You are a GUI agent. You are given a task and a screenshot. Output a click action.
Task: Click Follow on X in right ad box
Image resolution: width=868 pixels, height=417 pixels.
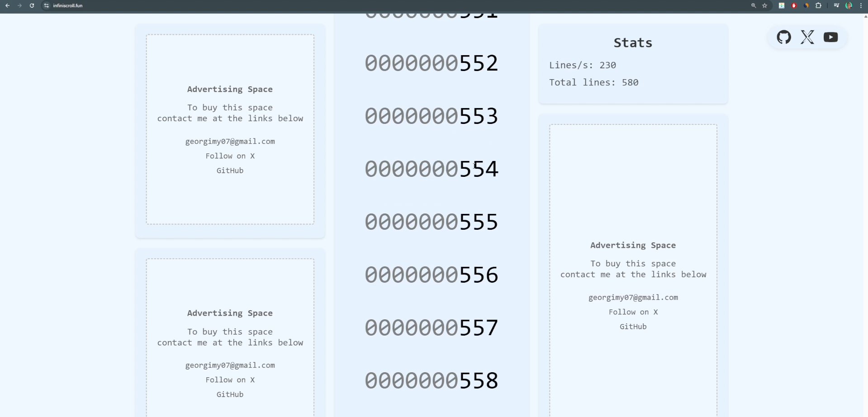pyautogui.click(x=633, y=312)
